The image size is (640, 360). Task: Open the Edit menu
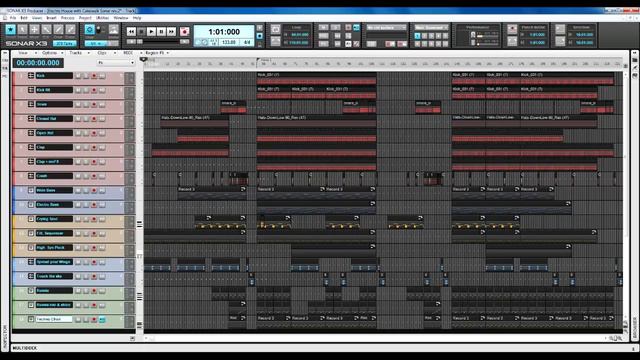24,18
